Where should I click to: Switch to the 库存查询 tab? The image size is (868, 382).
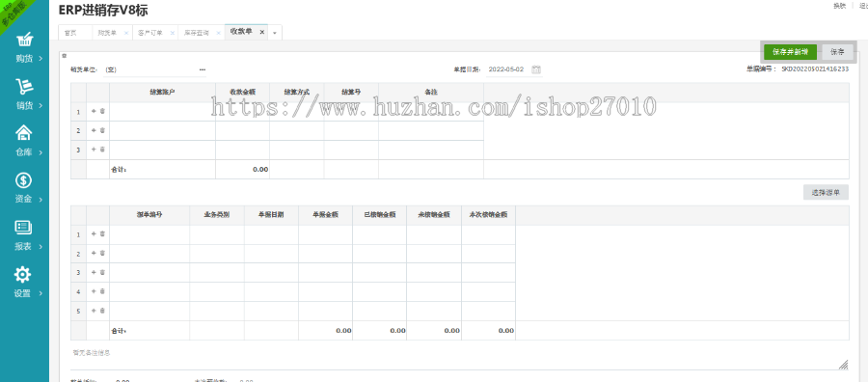pyautogui.click(x=197, y=33)
